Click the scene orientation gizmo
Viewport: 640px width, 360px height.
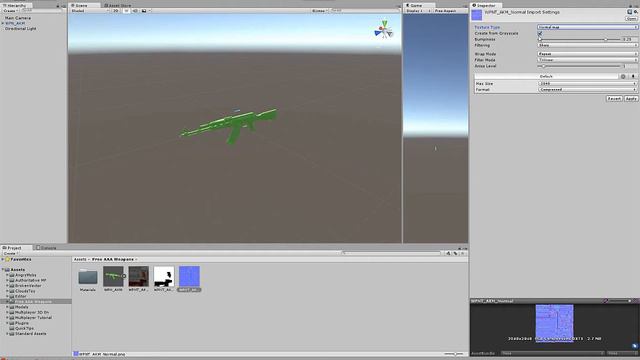[x=384, y=31]
